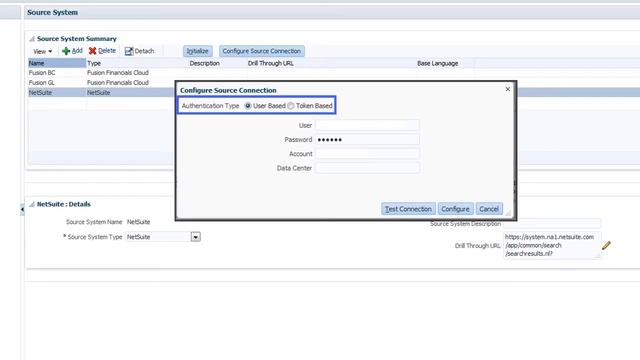Cancel the source connection dialog
The height and width of the screenshot is (360, 640).
pyautogui.click(x=489, y=209)
